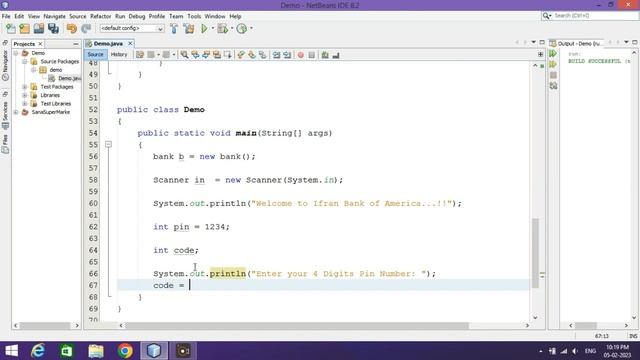Open Google Chrome from the taskbar

125,351
